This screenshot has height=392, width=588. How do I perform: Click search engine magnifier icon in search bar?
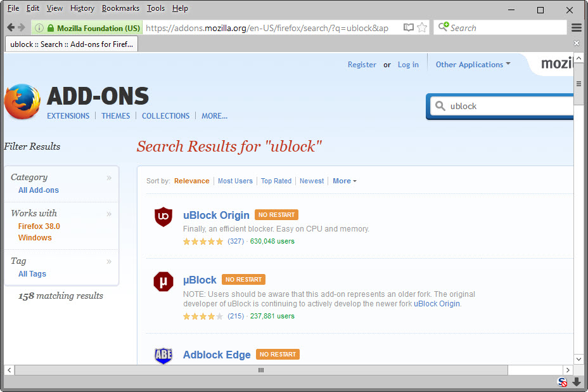(x=444, y=27)
